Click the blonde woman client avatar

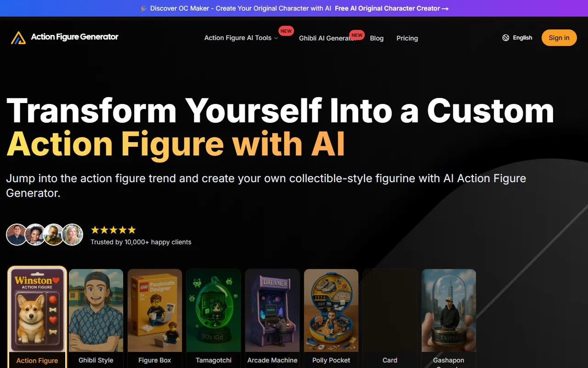[x=73, y=235]
